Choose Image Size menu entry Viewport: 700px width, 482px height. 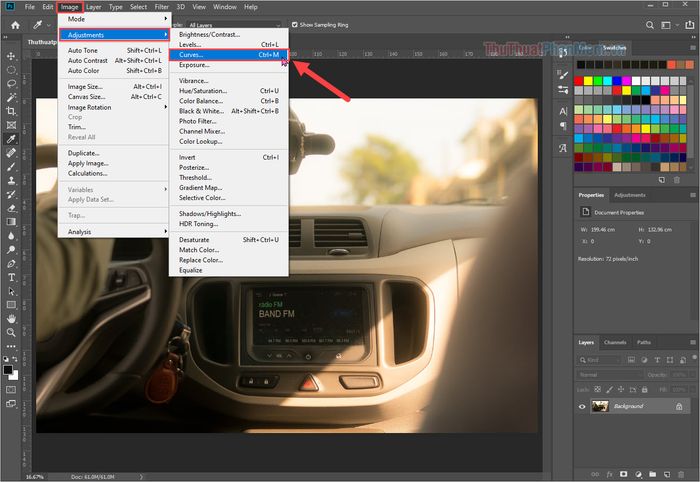coord(114,87)
